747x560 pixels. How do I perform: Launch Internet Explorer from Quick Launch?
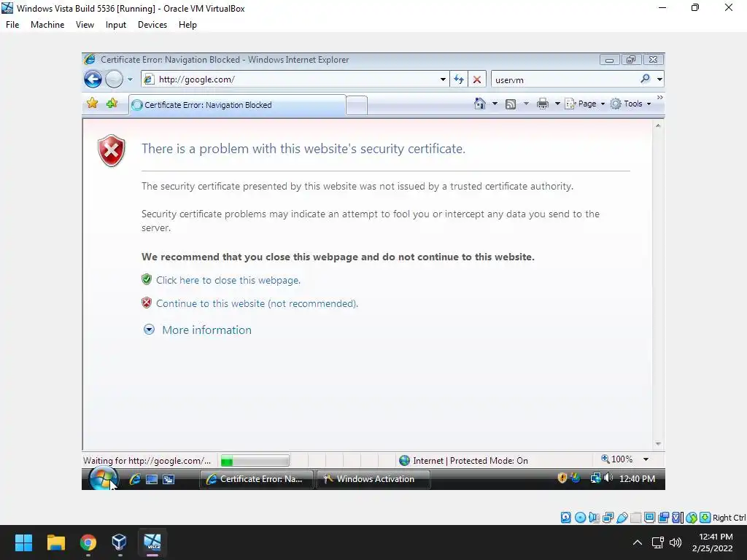135,479
